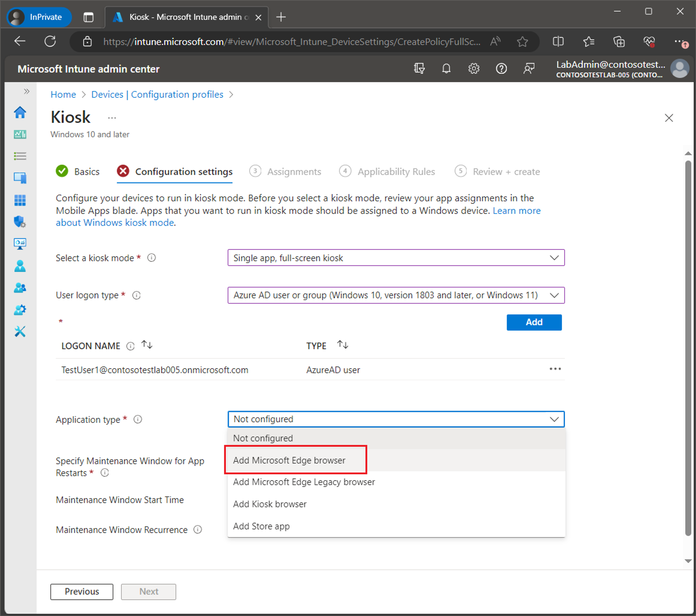Choose Add Kiosk browser option
The image size is (696, 616).
(396, 504)
